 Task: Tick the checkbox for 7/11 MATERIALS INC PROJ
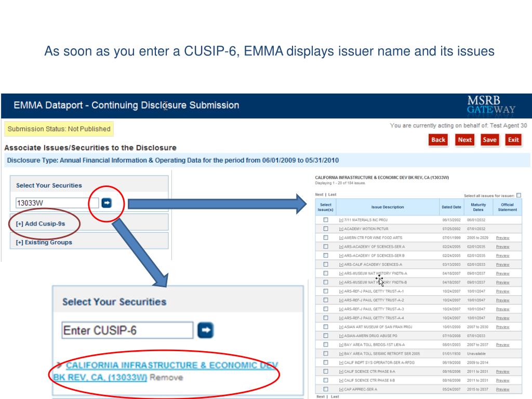326,220
